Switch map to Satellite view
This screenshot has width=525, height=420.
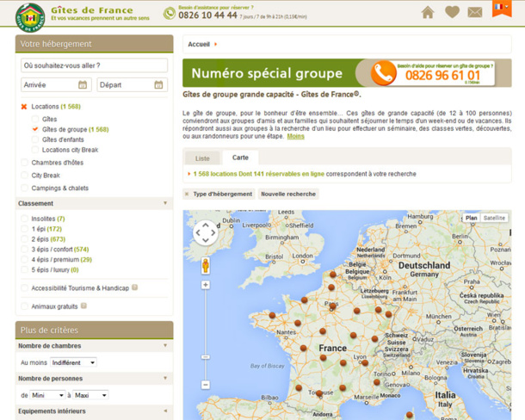click(x=494, y=218)
